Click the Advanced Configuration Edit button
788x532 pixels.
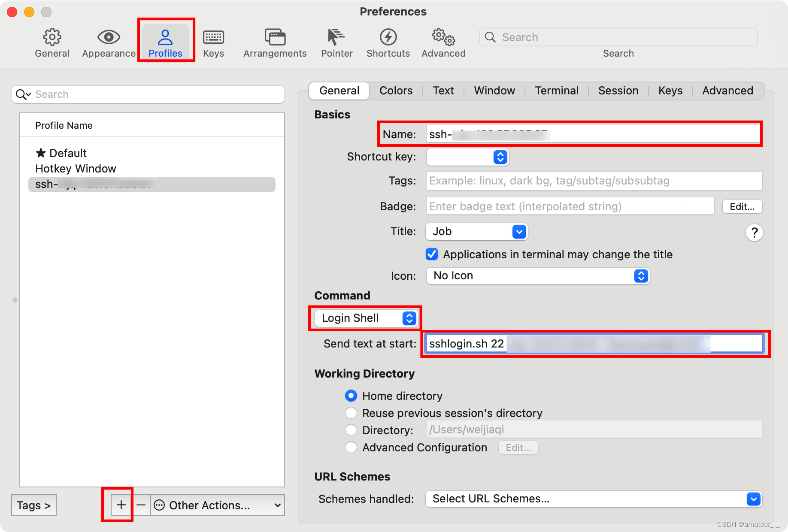tap(518, 447)
